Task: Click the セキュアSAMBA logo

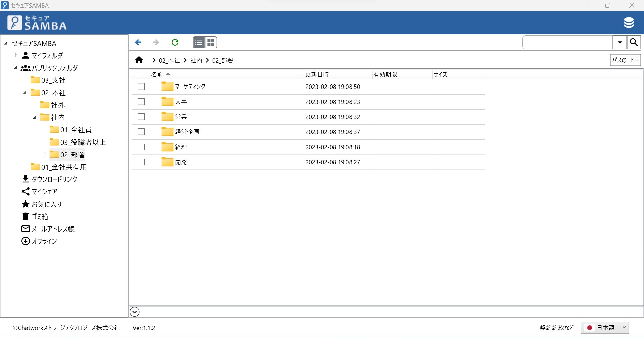Action: (x=37, y=22)
